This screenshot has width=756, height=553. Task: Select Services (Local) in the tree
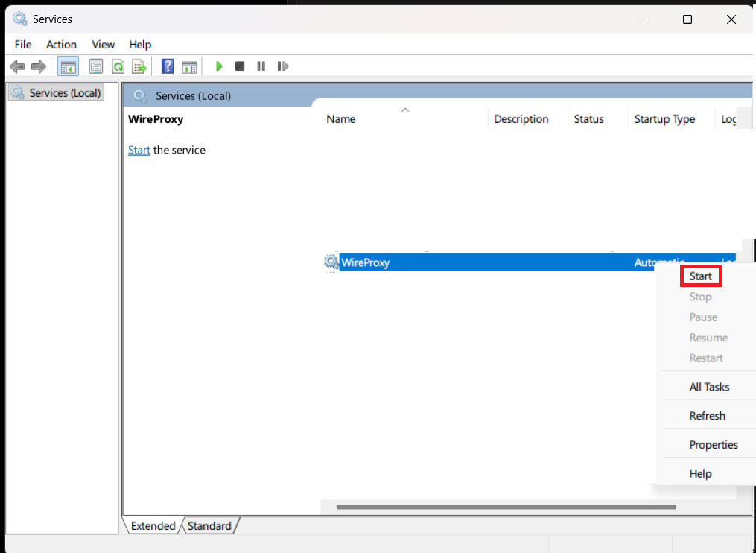(65, 93)
